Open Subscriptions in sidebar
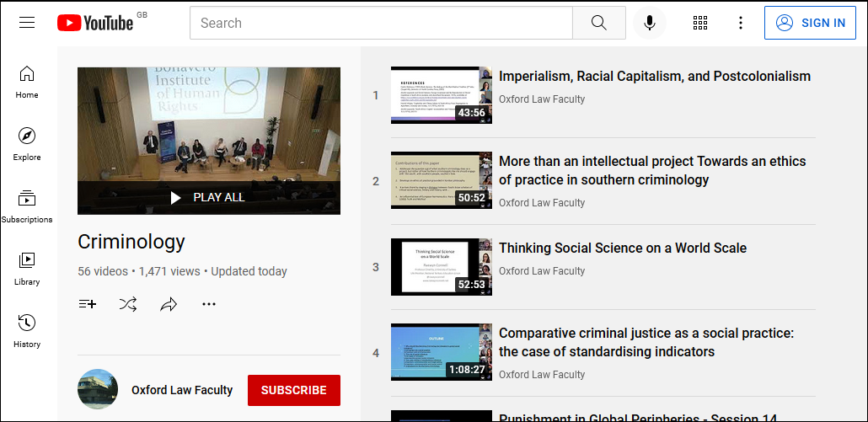 point(27,207)
